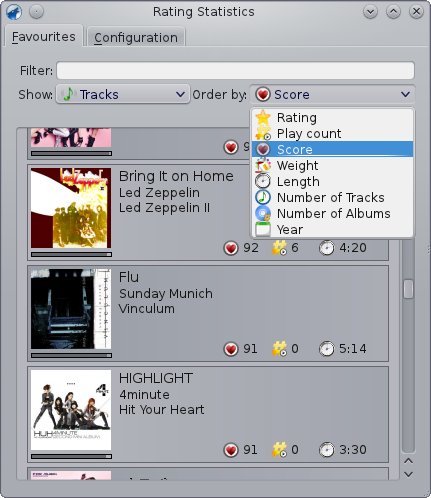The height and width of the screenshot is (498, 431).
Task: Click the disc icon beside Number of Albums
Action: (263, 213)
